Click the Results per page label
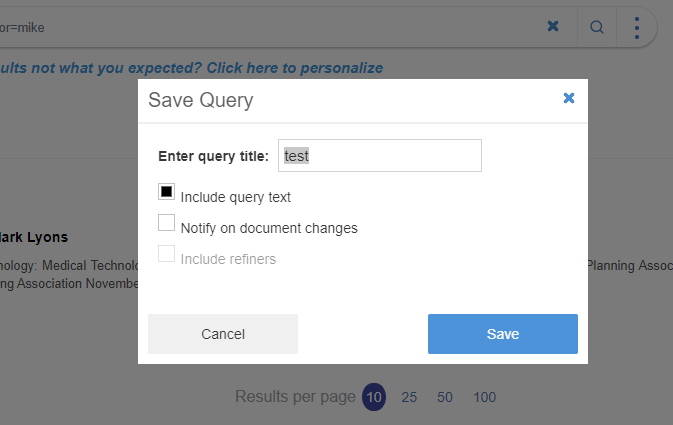Image resolution: width=673 pixels, height=425 pixels. pyautogui.click(x=295, y=397)
